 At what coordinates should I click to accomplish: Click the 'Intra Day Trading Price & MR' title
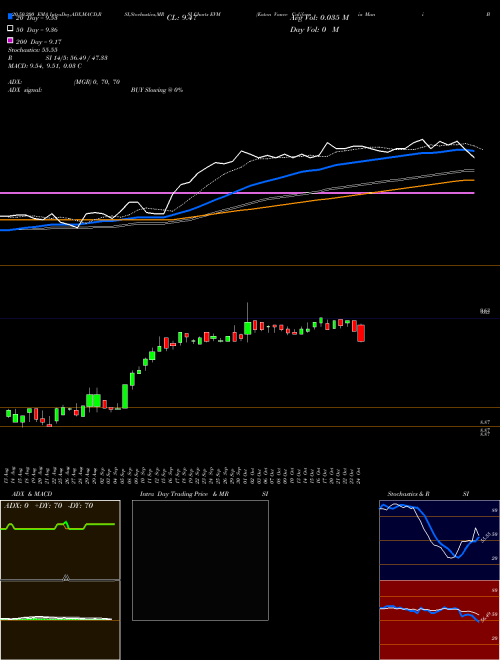(x=184, y=494)
